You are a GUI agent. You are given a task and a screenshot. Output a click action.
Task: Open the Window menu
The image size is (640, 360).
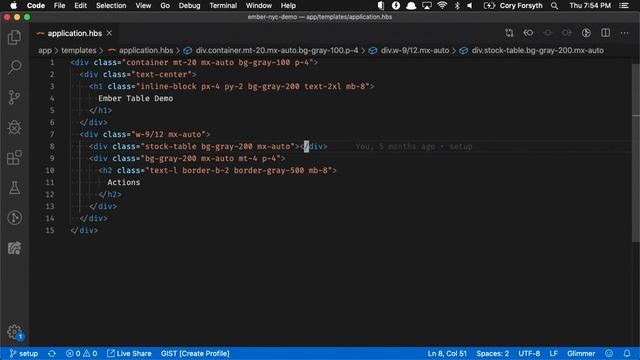pos(259,6)
